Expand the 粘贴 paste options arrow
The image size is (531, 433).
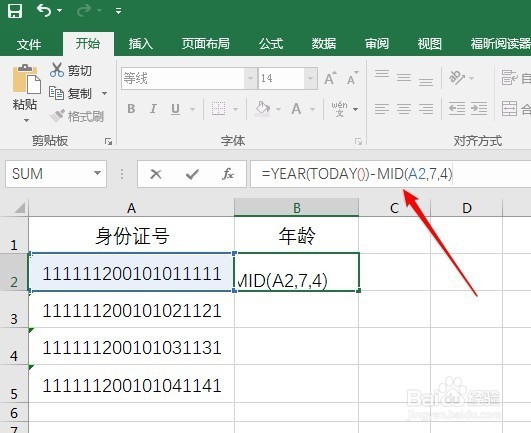26,120
